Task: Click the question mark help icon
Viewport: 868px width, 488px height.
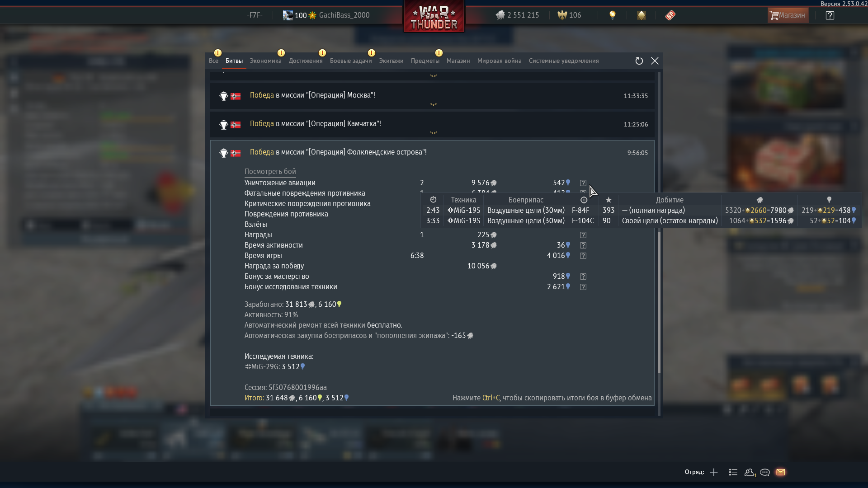Action: point(830,15)
